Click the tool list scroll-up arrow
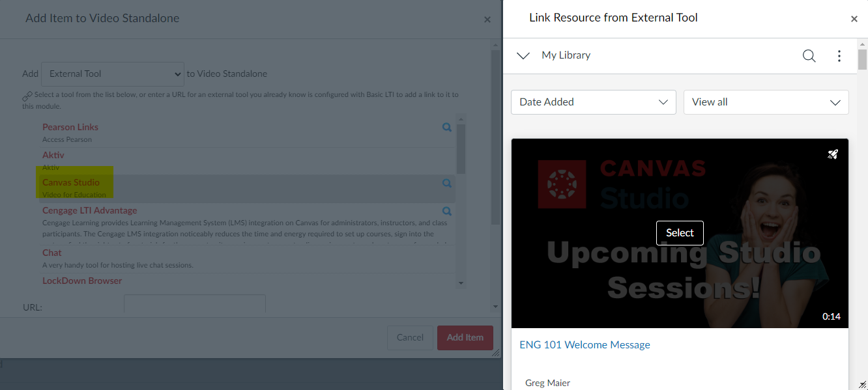 coord(461,118)
